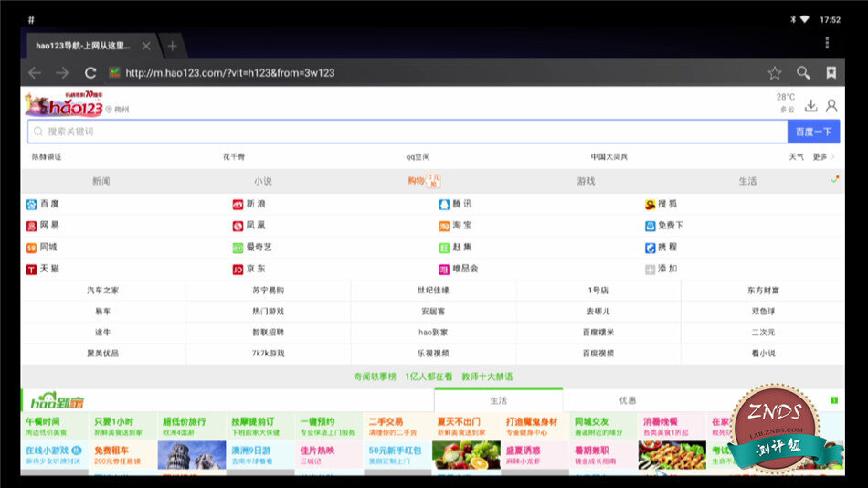Click the 百度一下 search button

[813, 132]
